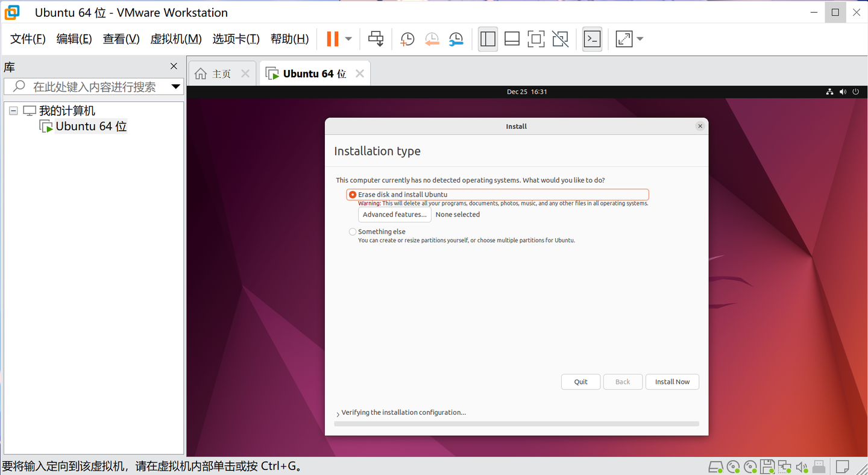Click the installation verification progress bar
This screenshot has width=868, height=475.
517,424
